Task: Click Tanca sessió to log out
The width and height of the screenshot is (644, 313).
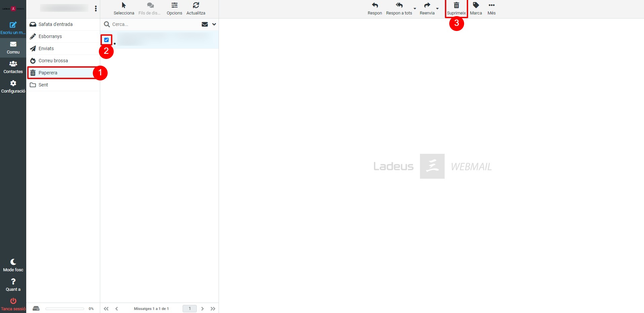Action: 13,304
